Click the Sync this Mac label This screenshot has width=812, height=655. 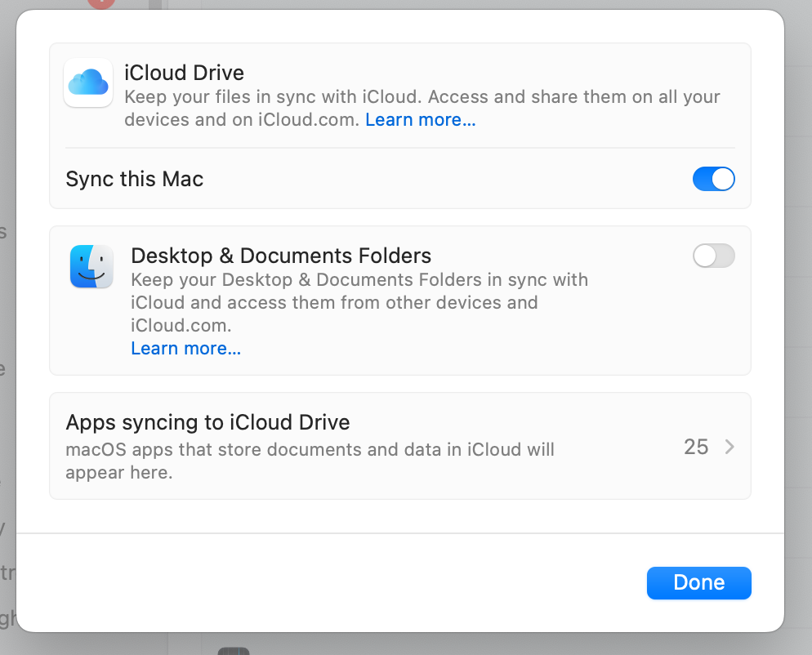pos(135,179)
